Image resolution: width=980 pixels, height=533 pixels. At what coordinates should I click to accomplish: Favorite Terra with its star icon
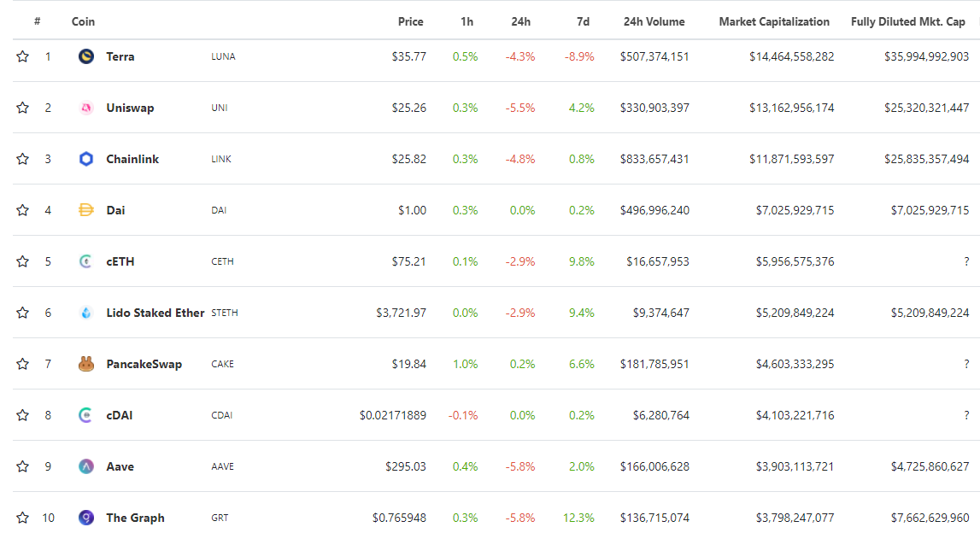point(22,56)
